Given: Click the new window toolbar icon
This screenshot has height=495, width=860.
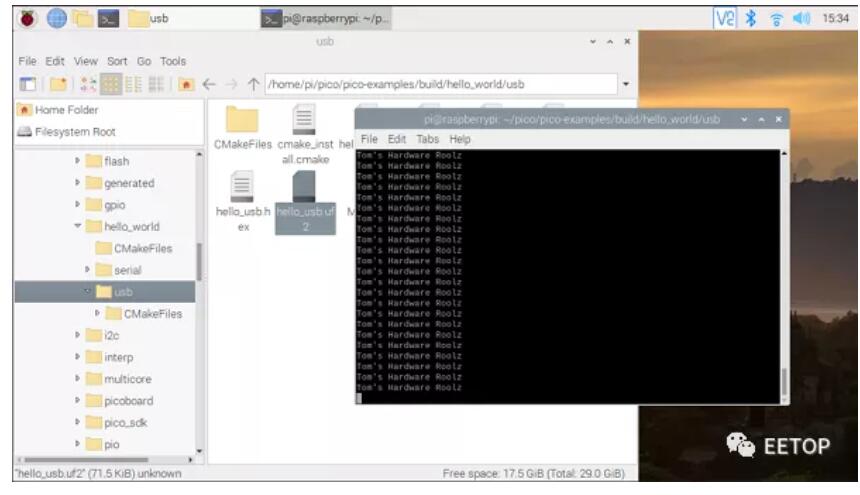Looking at the screenshot, I should pos(27,84).
